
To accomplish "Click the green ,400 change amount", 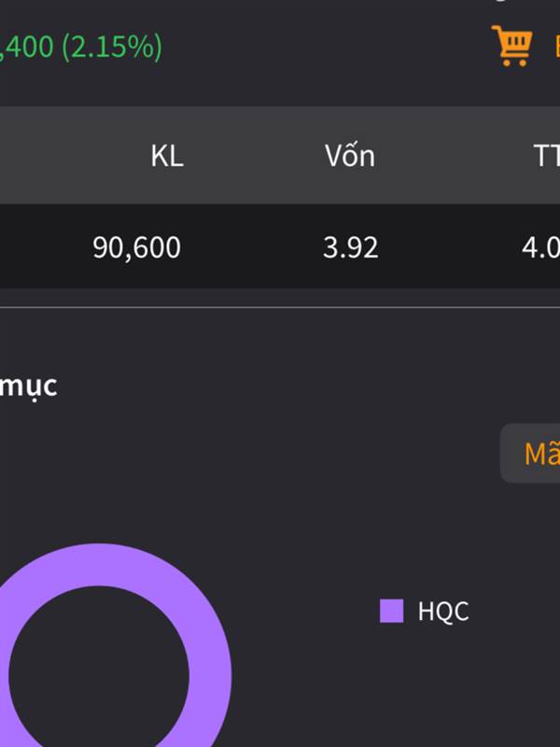I will click(x=27, y=47).
